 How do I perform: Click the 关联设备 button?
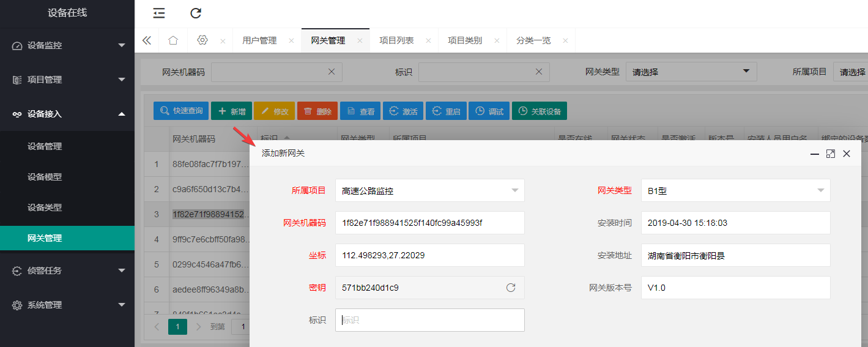540,111
